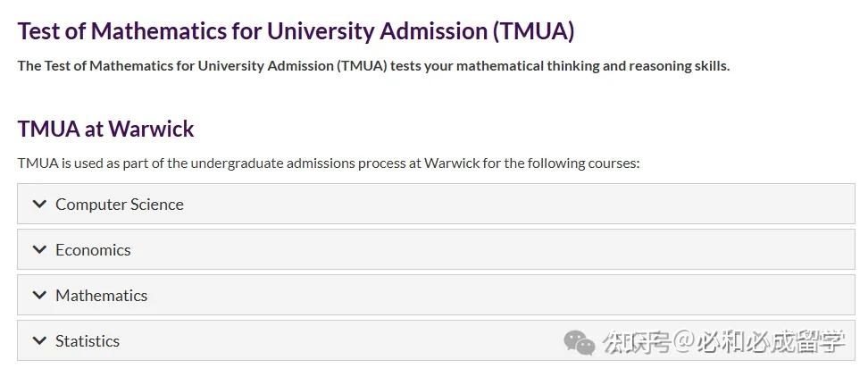Expand the Economics course label

[93, 250]
